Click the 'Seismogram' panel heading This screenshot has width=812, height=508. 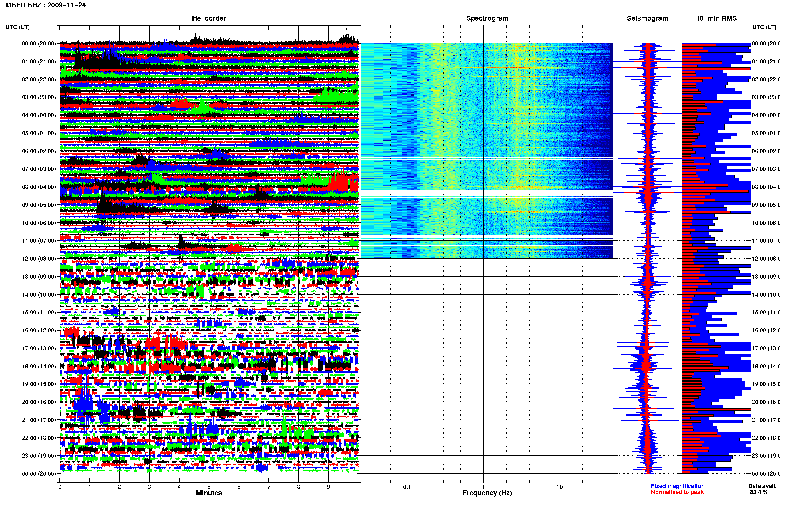click(647, 18)
